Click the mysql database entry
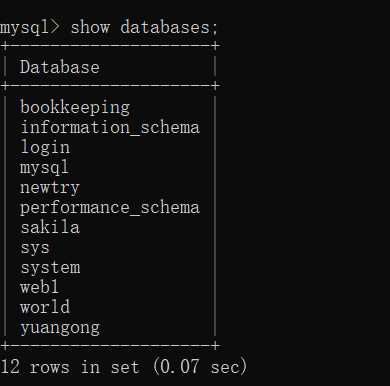The width and height of the screenshot is (390, 386). pos(44,168)
